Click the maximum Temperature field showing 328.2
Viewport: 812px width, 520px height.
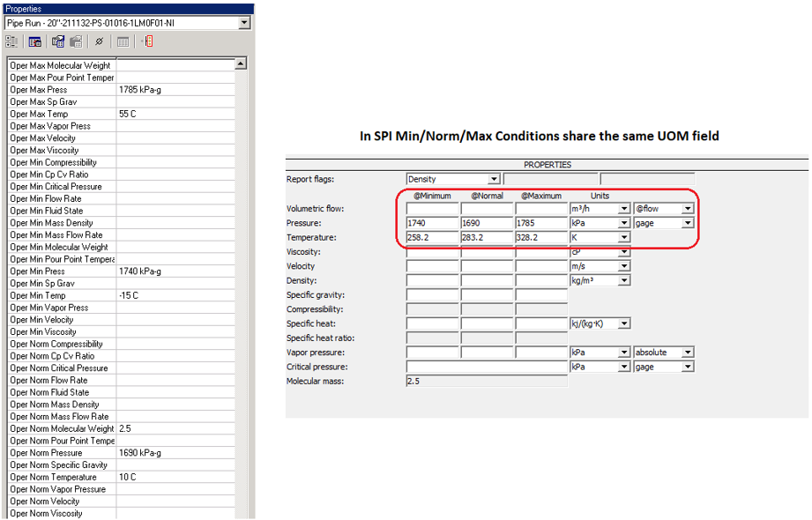tap(540, 238)
